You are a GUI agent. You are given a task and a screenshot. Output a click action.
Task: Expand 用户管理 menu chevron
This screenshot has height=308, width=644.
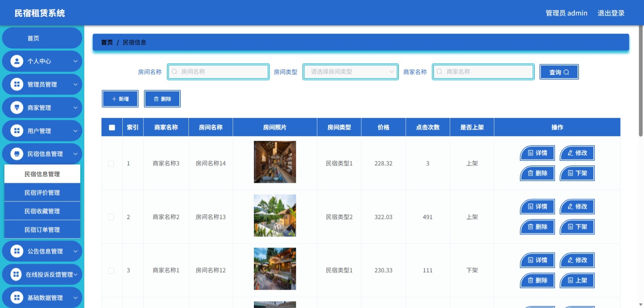pos(75,131)
